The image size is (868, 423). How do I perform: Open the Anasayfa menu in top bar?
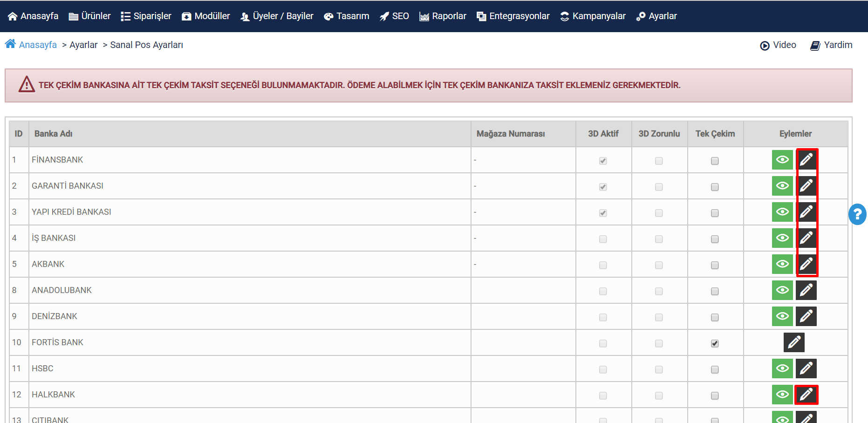33,16
